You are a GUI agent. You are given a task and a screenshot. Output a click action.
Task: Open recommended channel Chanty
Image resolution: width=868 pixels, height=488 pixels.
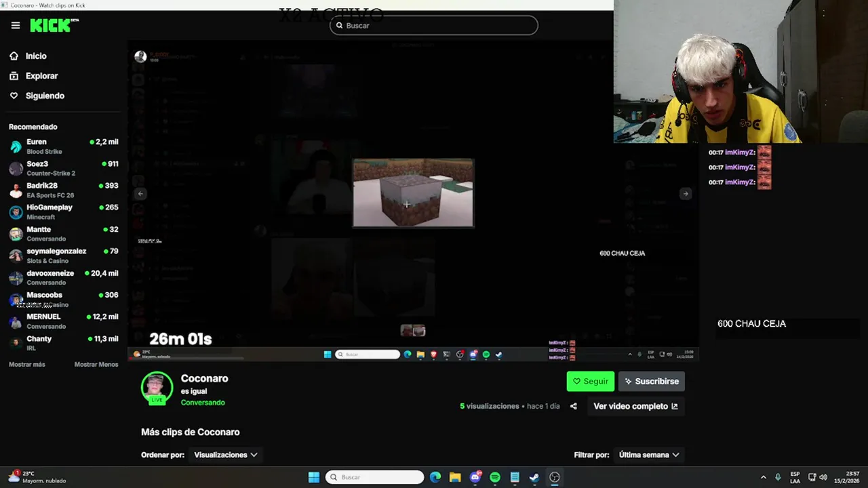click(x=64, y=342)
